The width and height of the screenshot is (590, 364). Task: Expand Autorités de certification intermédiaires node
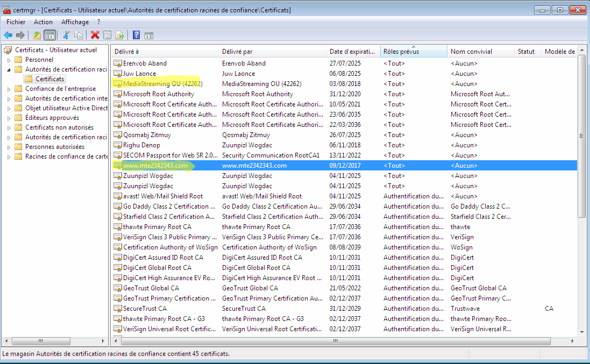click(9, 99)
